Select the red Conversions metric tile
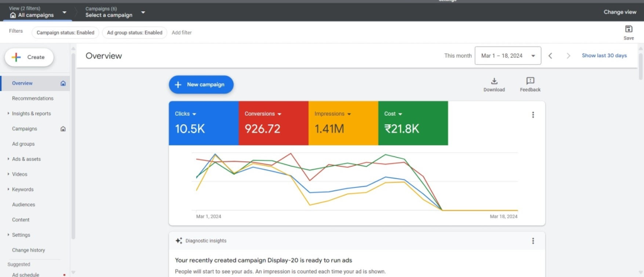Screen dimensions: 644x277 click(x=274, y=123)
